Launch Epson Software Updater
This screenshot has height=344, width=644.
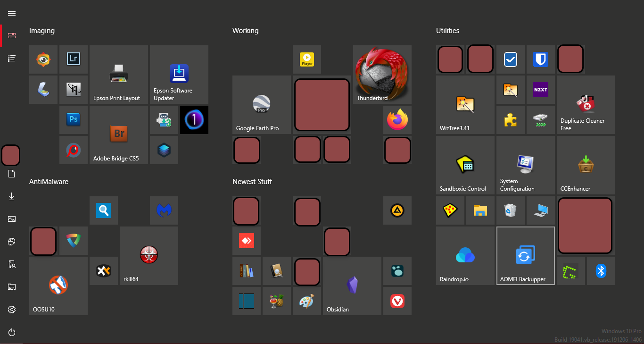179,75
